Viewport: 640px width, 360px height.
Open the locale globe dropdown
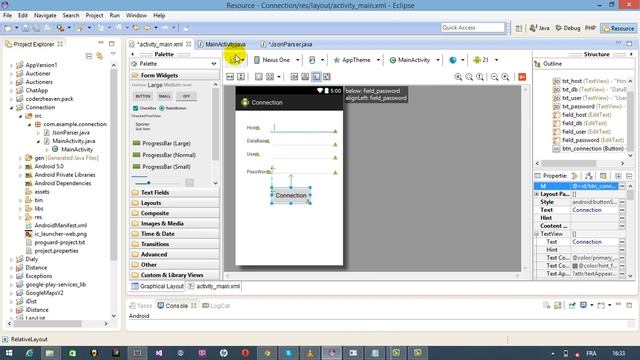click(x=457, y=60)
